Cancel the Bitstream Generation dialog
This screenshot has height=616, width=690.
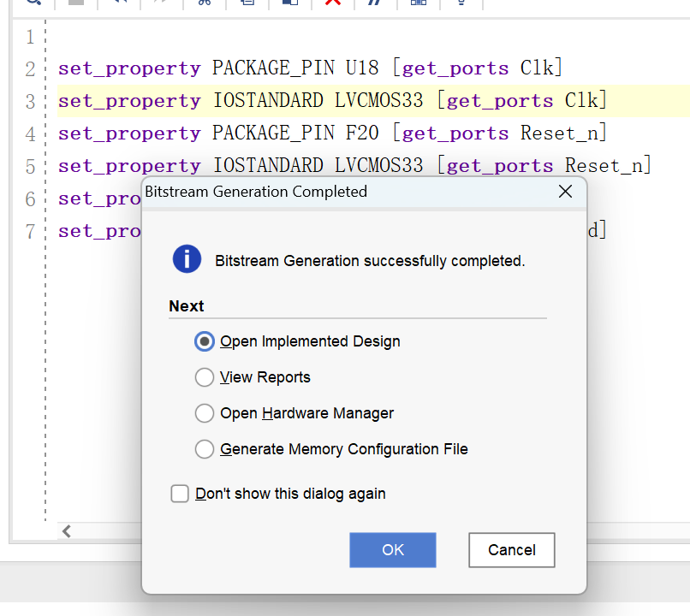pos(511,550)
